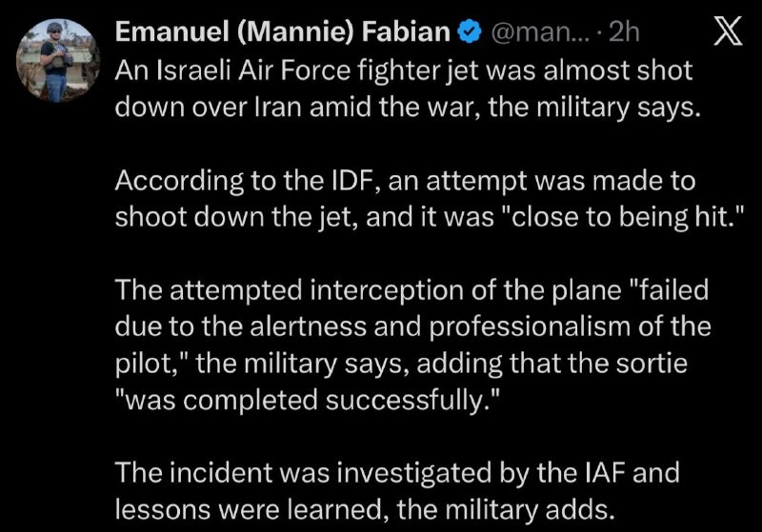The height and width of the screenshot is (532, 762).
Task: Select the paragraph starting "The attempted interception"
Action: click(411, 344)
